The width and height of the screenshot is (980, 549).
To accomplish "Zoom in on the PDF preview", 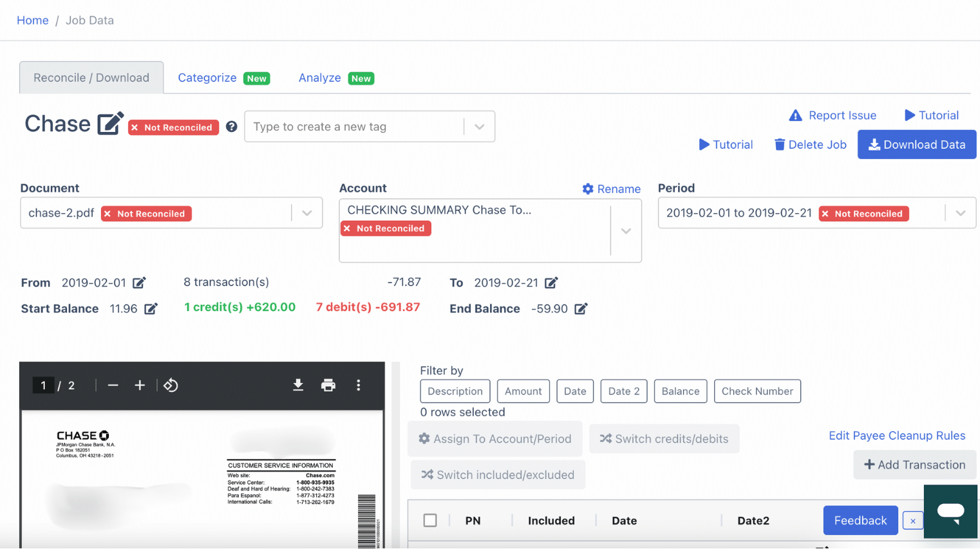I will pyautogui.click(x=140, y=385).
